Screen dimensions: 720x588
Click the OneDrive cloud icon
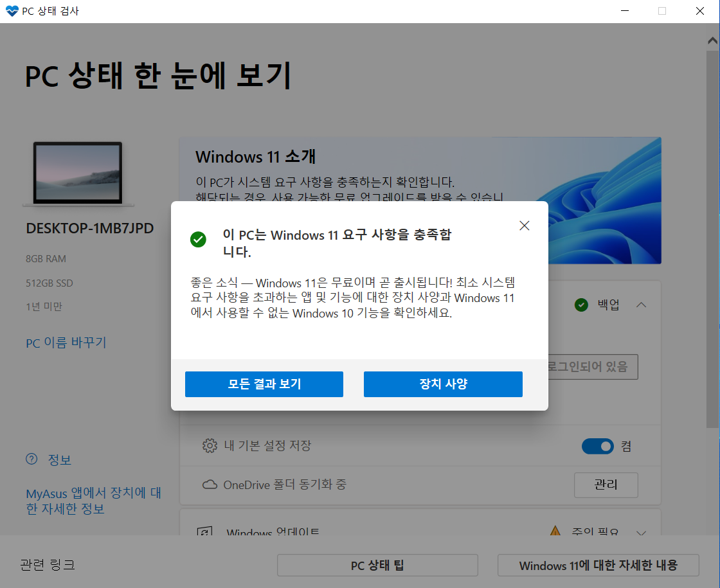[210, 485]
